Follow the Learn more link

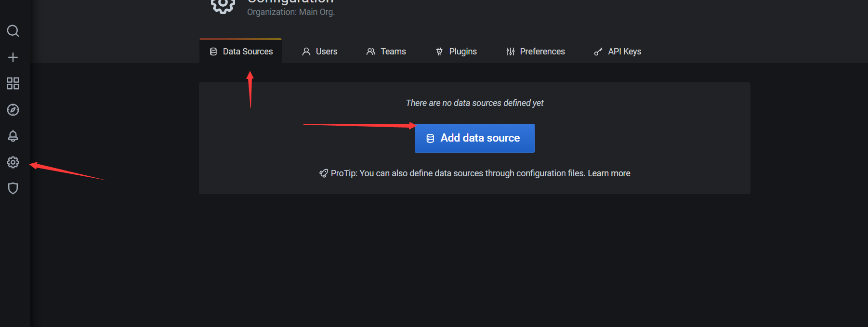[x=609, y=173]
